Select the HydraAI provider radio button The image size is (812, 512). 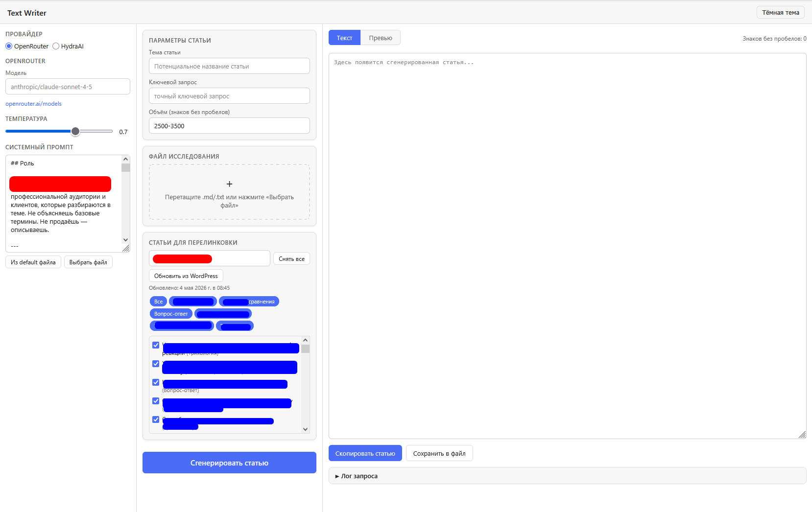tap(56, 46)
